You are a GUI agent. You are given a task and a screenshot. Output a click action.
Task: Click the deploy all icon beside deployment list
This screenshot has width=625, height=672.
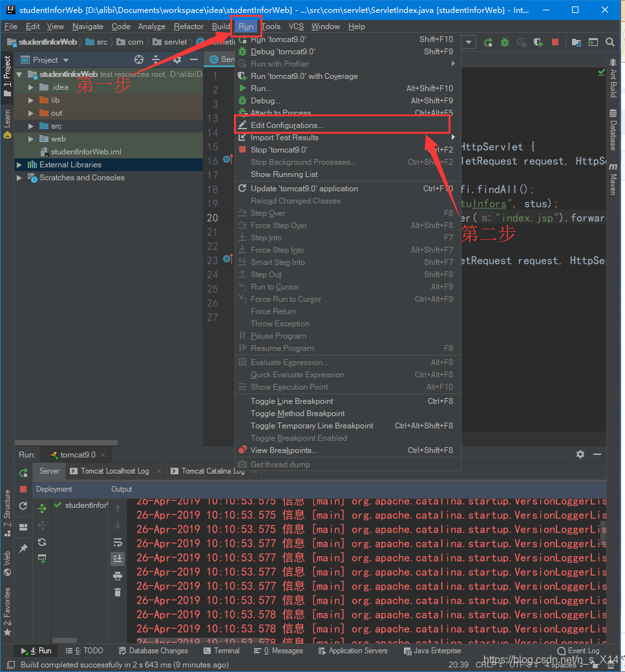click(42, 509)
